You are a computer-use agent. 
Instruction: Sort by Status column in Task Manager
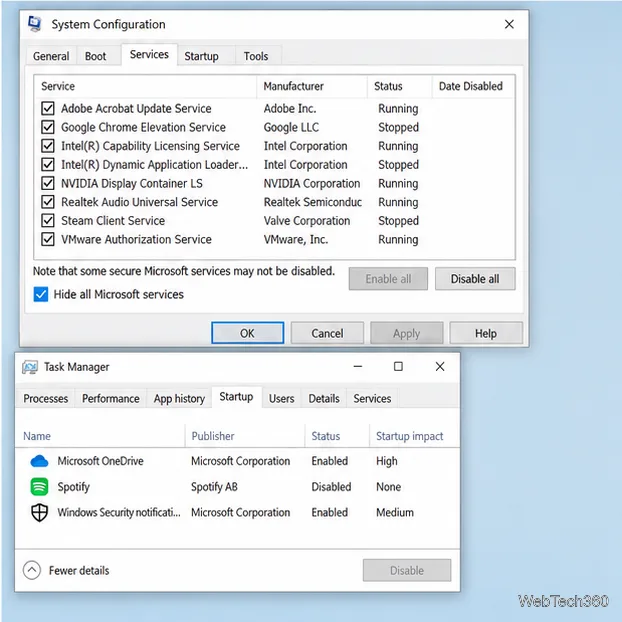pyautogui.click(x=337, y=436)
